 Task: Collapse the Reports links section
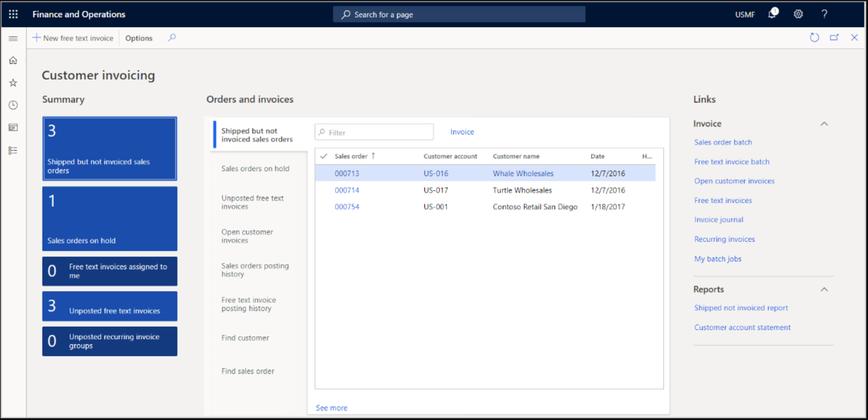point(824,289)
